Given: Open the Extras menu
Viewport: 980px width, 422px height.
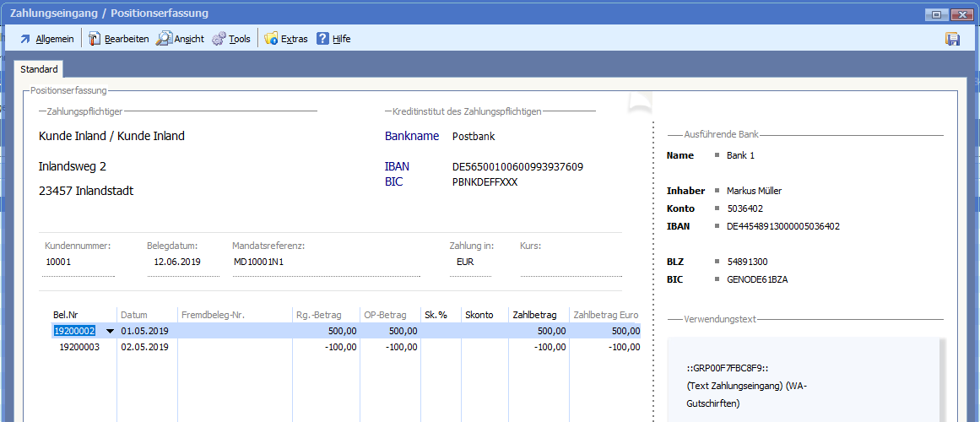Looking at the screenshot, I should (285, 39).
